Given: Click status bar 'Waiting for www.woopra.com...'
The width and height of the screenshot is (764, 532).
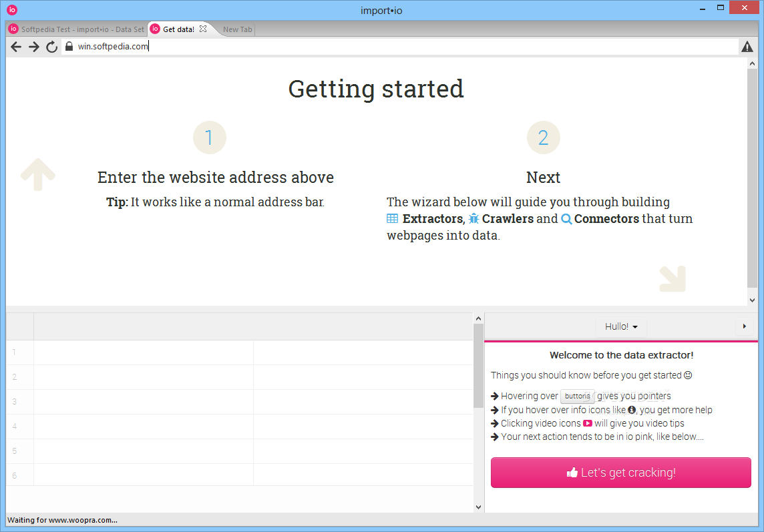Looking at the screenshot, I should 62,520.
